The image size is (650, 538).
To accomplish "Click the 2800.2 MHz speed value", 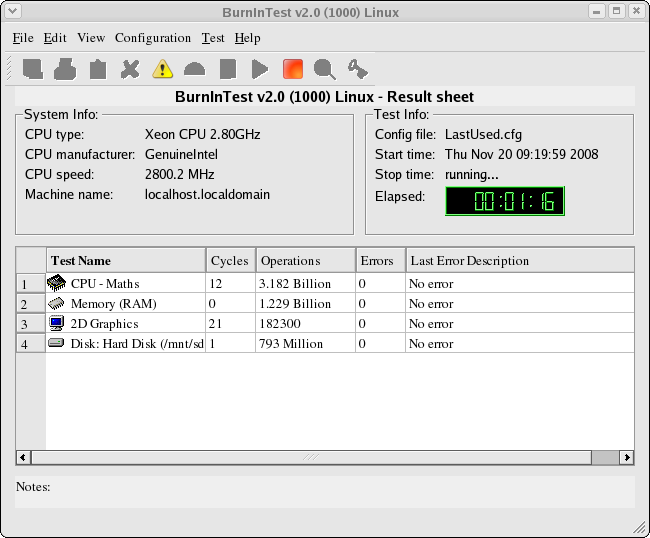I will click(x=179, y=174).
